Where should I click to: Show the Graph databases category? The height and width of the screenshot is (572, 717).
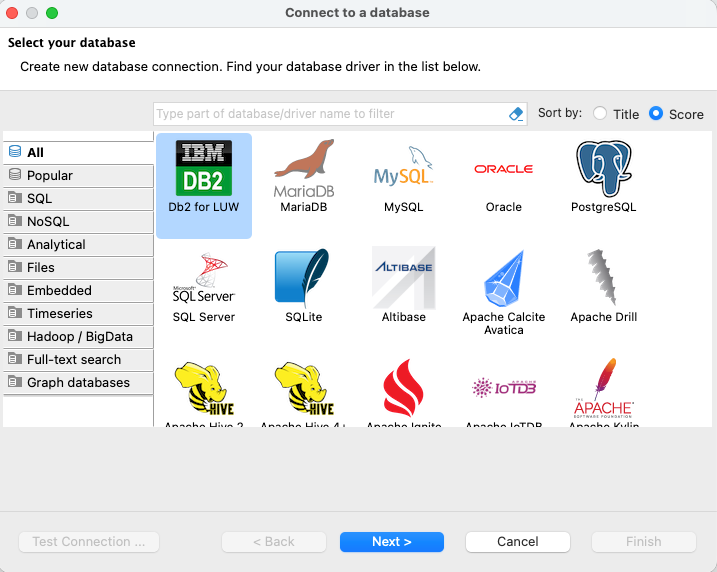pyautogui.click(x=78, y=383)
